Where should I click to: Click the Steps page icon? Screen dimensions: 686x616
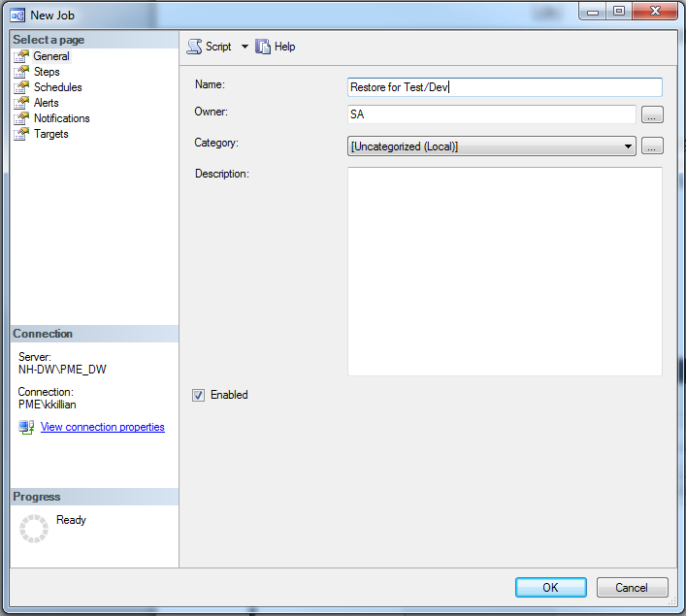(21, 72)
